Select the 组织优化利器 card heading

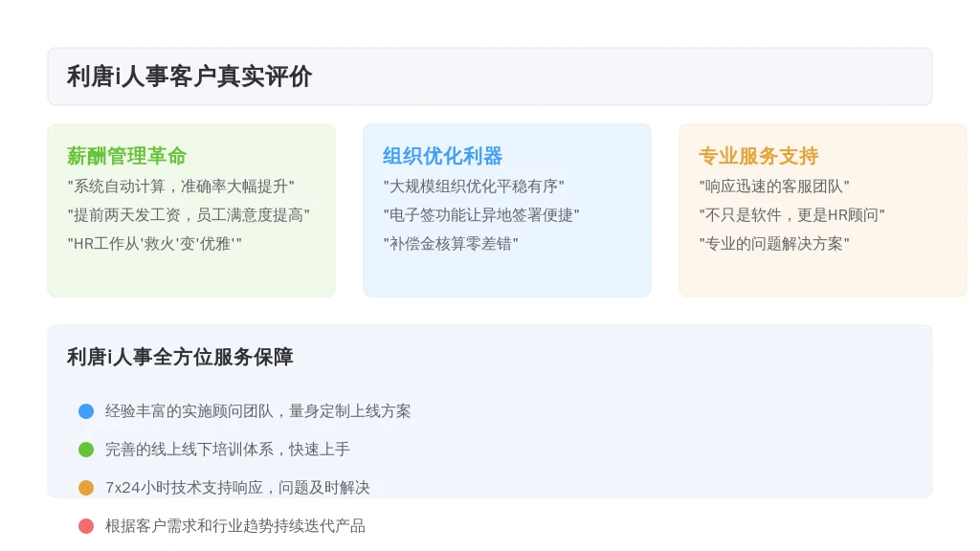click(x=442, y=156)
